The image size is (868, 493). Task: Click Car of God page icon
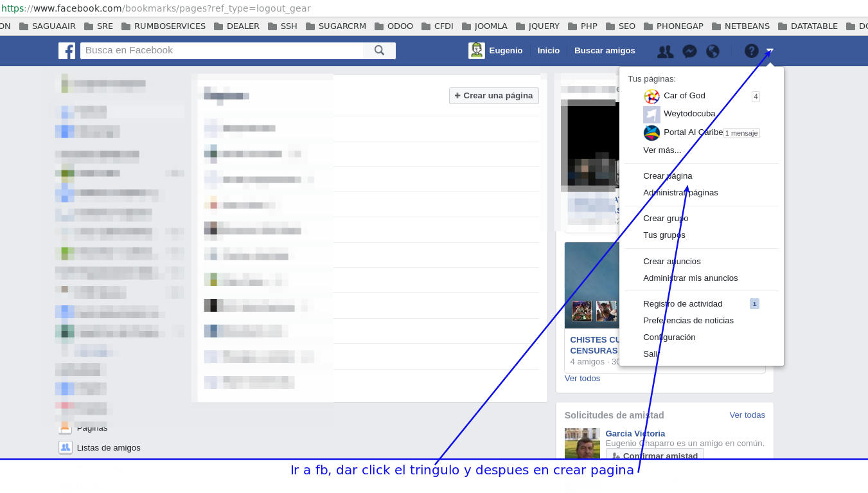(651, 96)
